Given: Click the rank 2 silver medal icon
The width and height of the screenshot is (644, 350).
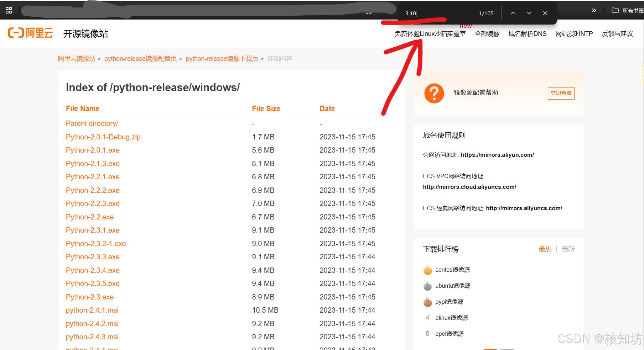Looking at the screenshot, I should 427,286.
